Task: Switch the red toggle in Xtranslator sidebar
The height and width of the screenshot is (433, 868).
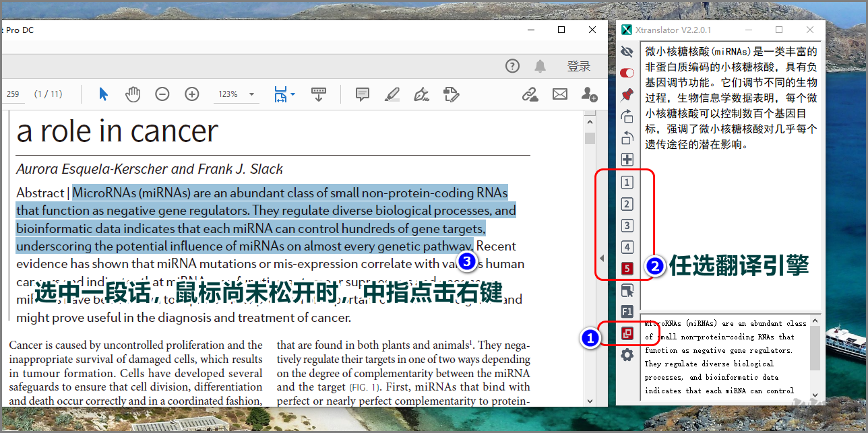Action: click(x=627, y=73)
